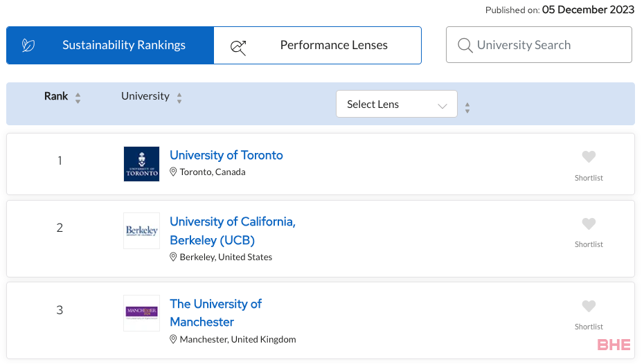
Task: Click the location pin beside Berkeley, United States
Action: point(173,257)
